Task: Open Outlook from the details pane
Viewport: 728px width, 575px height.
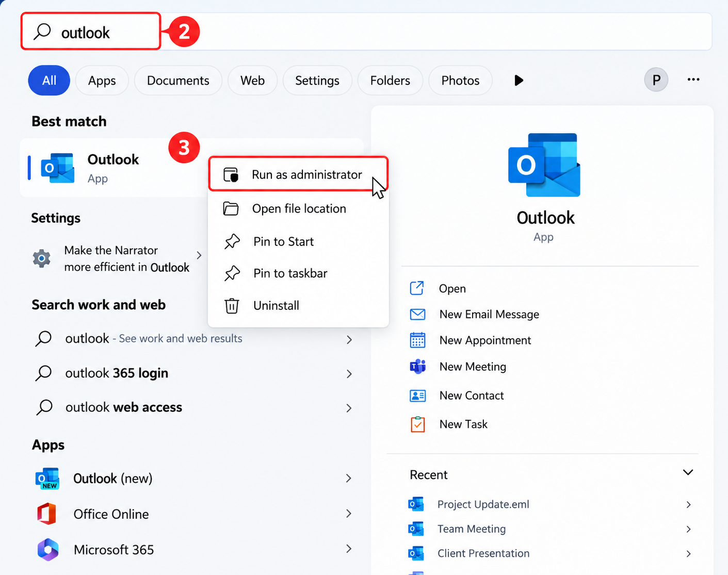Action: coord(452,289)
